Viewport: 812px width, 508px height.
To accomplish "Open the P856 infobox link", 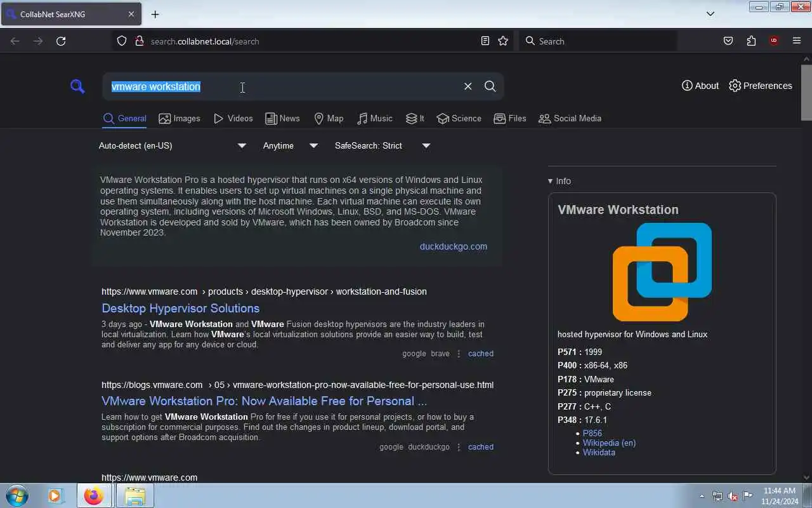I will tap(593, 433).
